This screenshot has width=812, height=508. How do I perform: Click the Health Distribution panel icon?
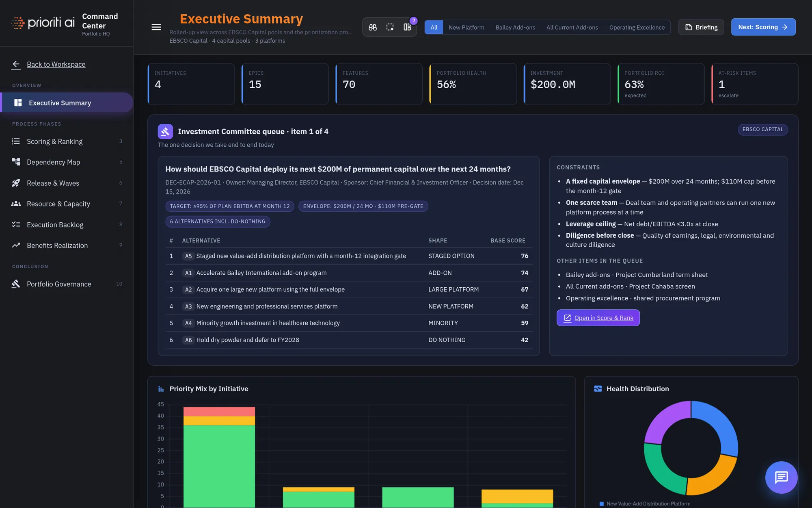coord(598,389)
